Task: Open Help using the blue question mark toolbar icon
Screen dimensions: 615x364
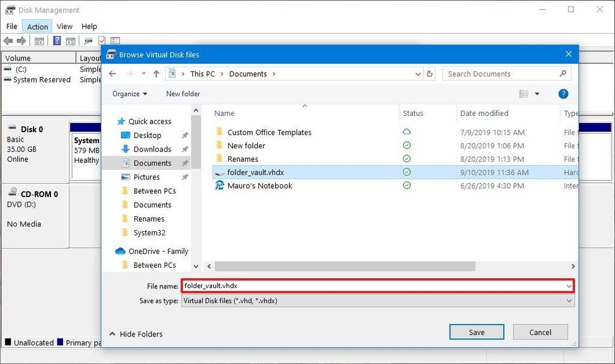Action: pyautogui.click(x=56, y=40)
